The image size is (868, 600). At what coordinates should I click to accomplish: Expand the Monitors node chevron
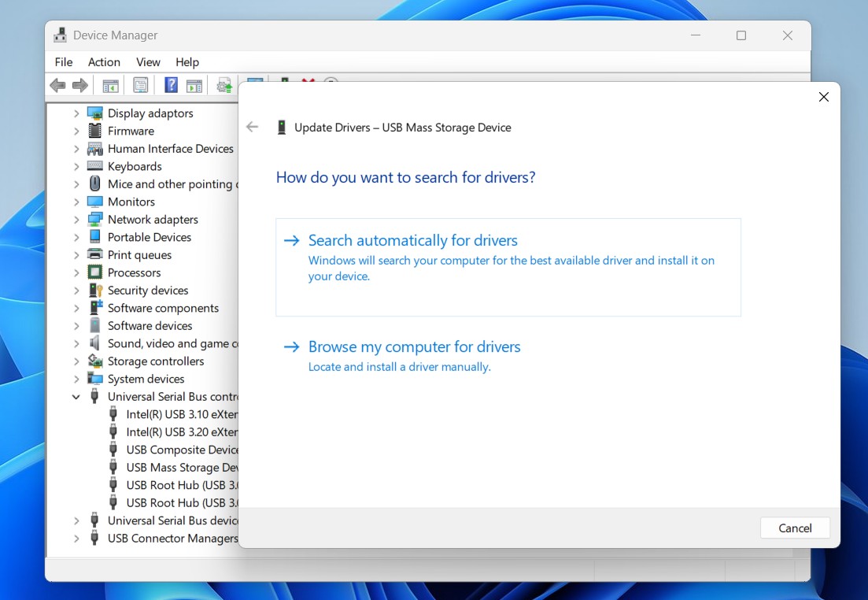(76, 202)
